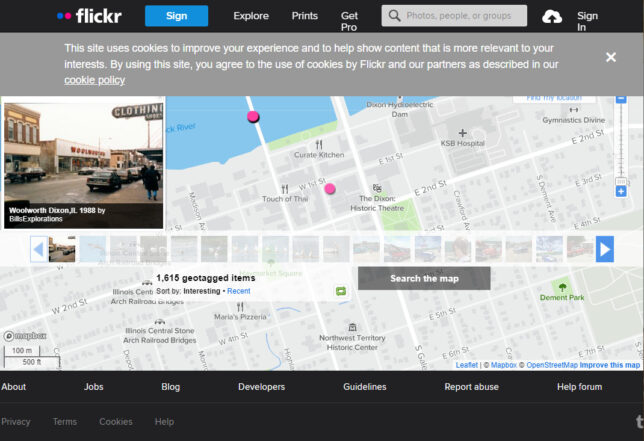Click Improve this map link
The width and height of the screenshot is (644, 441).
[610, 365]
